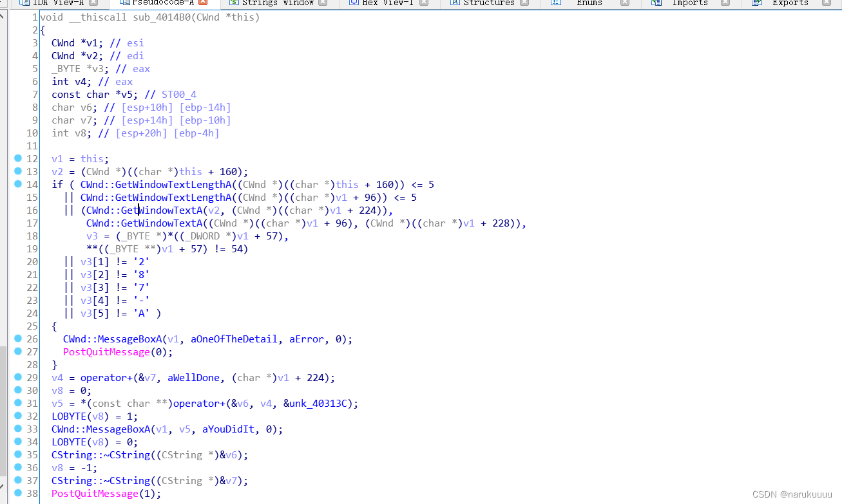
Task: Click the value 54 on line 19
Action: (236, 249)
